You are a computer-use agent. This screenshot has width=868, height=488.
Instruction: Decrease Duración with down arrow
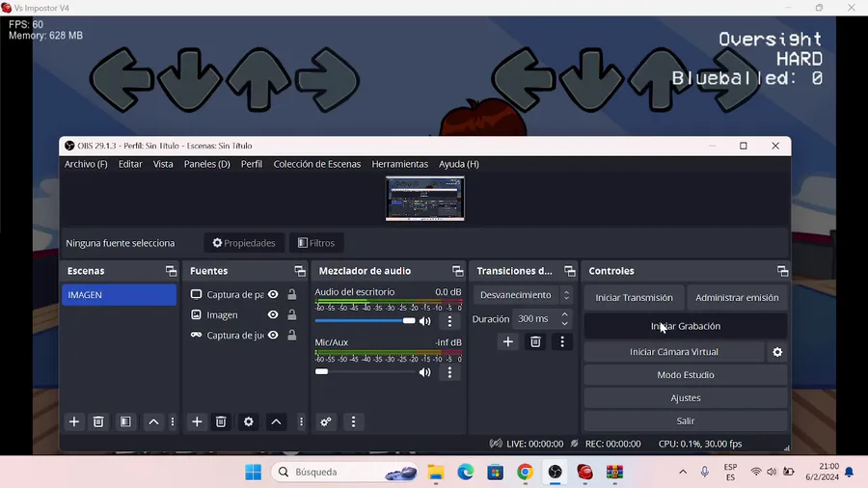[x=564, y=323]
